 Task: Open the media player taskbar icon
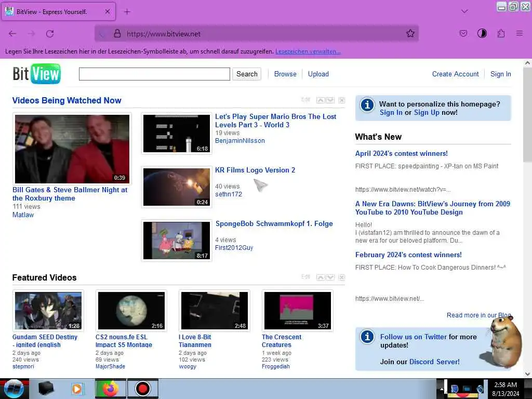pyautogui.click(x=77, y=389)
